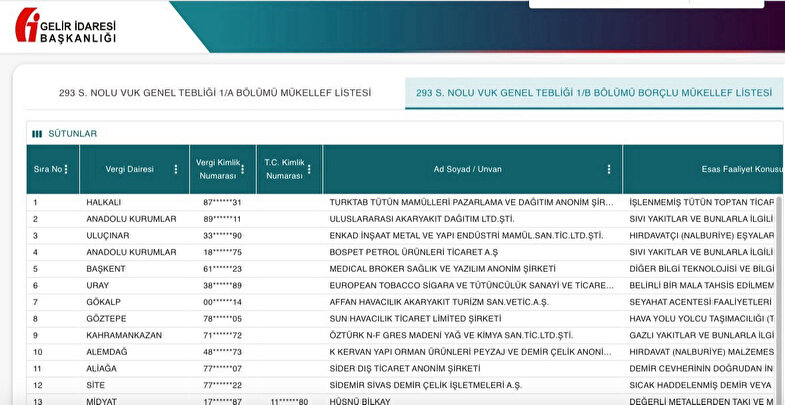Click tax number 78******05

[222, 319]
